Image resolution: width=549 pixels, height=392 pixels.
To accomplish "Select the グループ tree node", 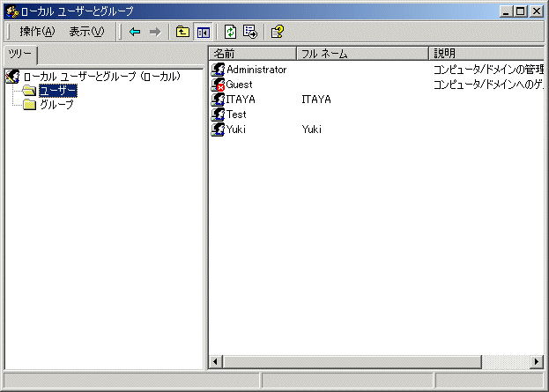I will (56, 104).
